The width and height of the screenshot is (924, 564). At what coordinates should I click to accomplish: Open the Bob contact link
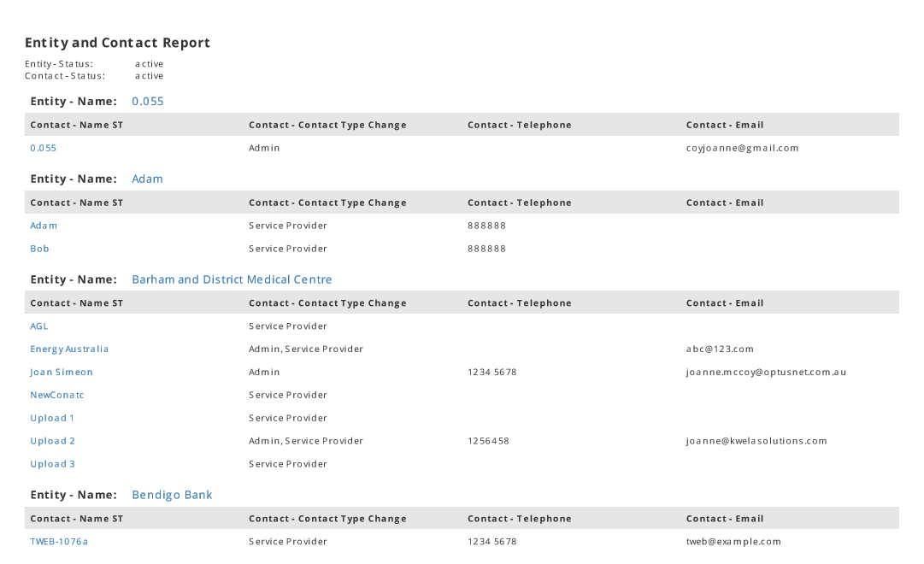pyautogui.click(x=39, y=249)
